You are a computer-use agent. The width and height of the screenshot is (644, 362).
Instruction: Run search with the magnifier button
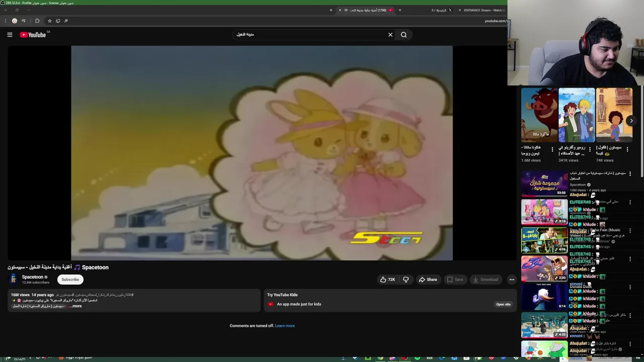[404, 35]
